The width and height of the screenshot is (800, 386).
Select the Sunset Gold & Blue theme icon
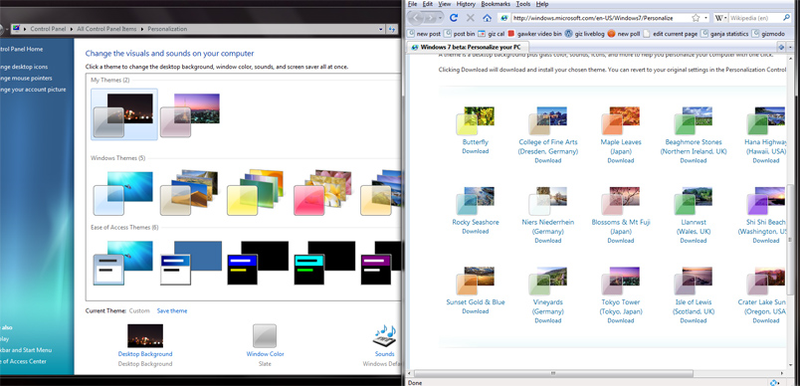[x=475, y=281]
